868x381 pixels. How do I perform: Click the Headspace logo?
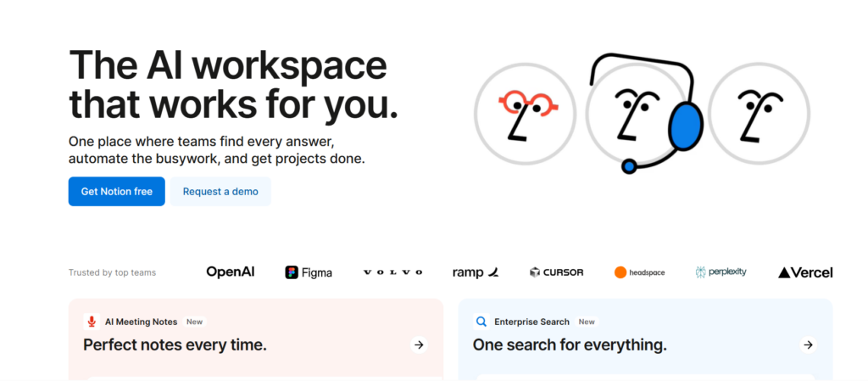click(640, 272)
